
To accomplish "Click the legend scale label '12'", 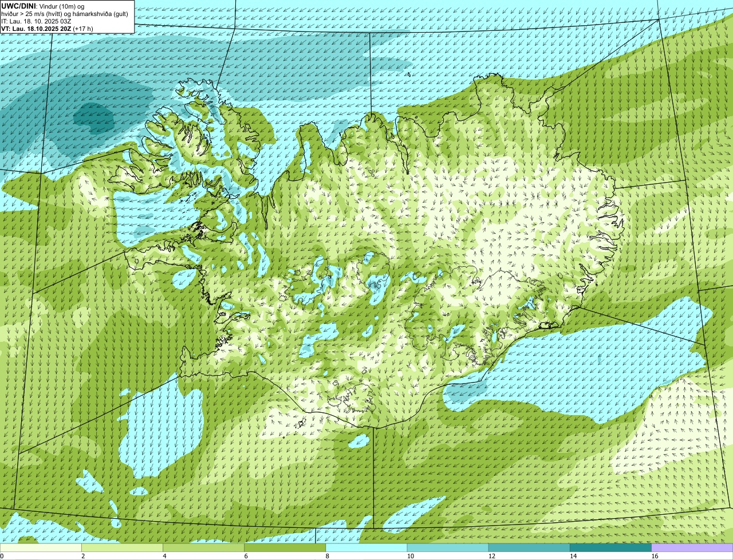I will click(492, 556).
